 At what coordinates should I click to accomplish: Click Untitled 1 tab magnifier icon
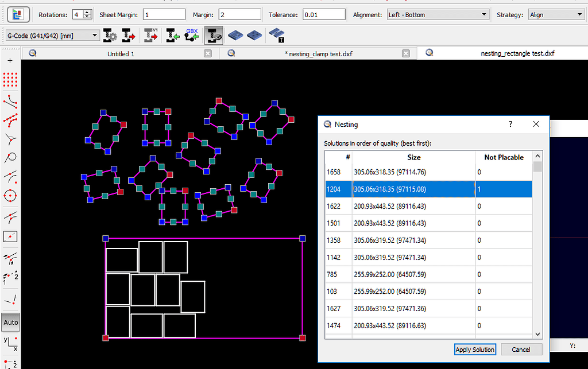click(33, 53)
